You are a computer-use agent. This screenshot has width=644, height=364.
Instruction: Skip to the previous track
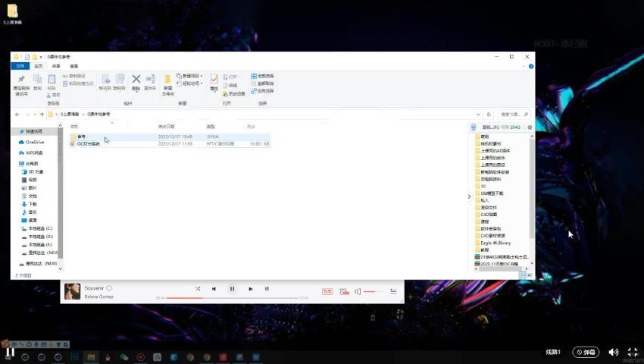[214, 289]
